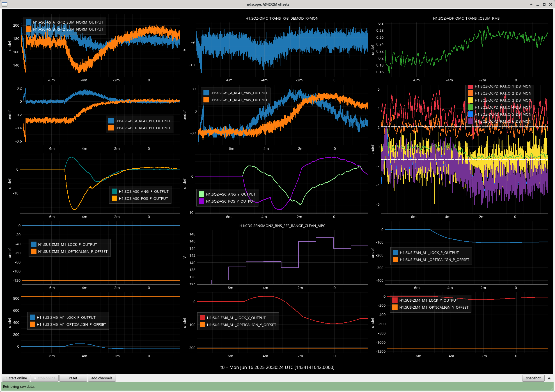Click blue swatch for DCPD_RATIO_5_DB_MON
This screenshot has height=392, width=555.
coord(471,114)
